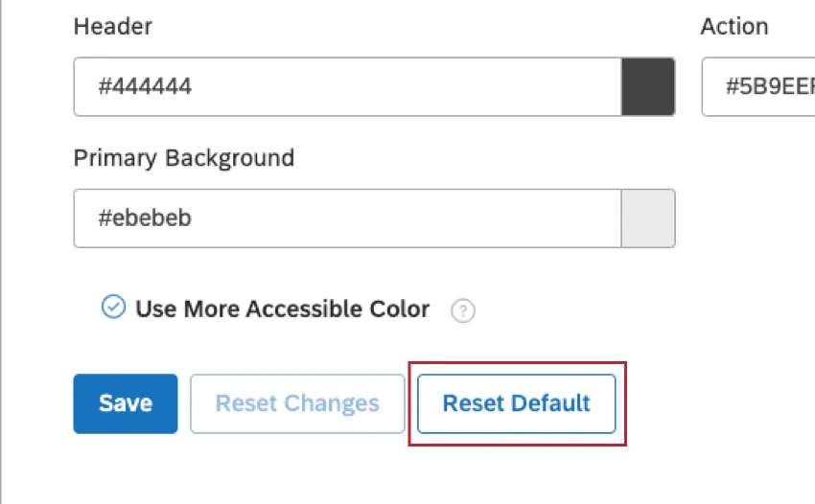Focus the Action hex color field
The width and height of the screenshot is (815, 504).
(x=757, y=86)
